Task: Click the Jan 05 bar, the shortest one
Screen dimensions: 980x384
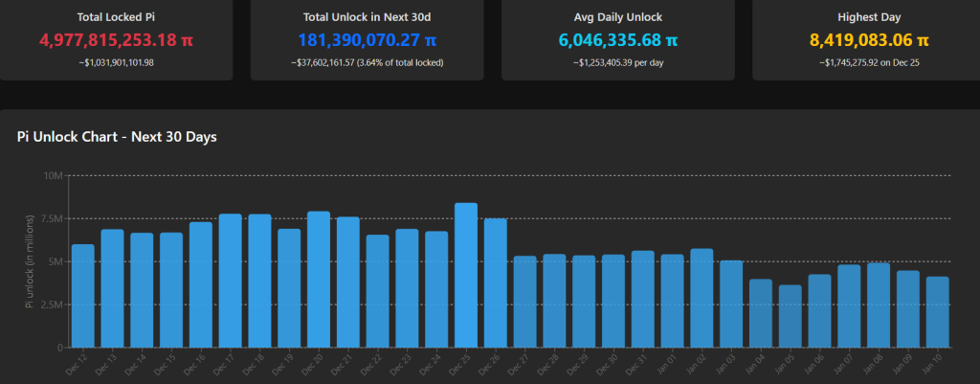Action: [x=790, y=316]
